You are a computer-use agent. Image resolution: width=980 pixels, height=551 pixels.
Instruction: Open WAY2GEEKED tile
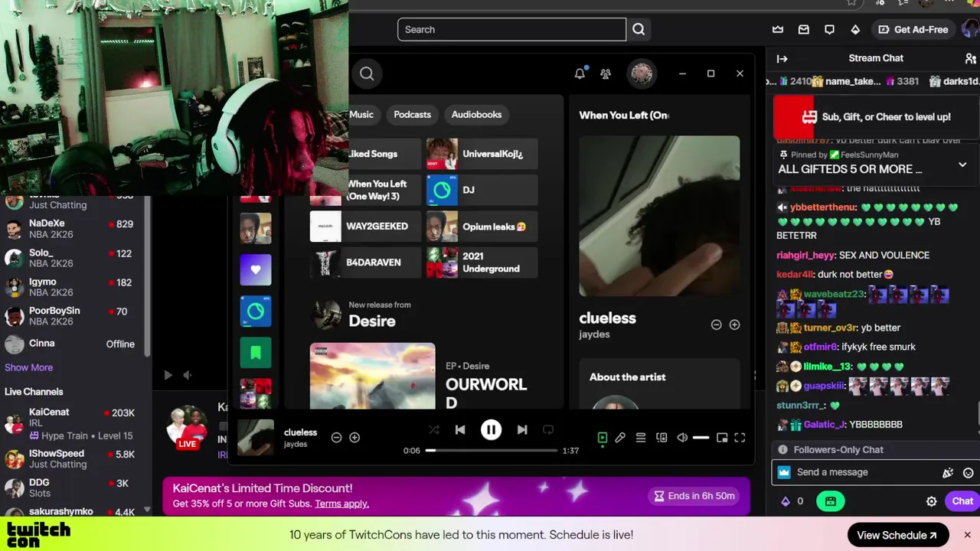point(365,227)
